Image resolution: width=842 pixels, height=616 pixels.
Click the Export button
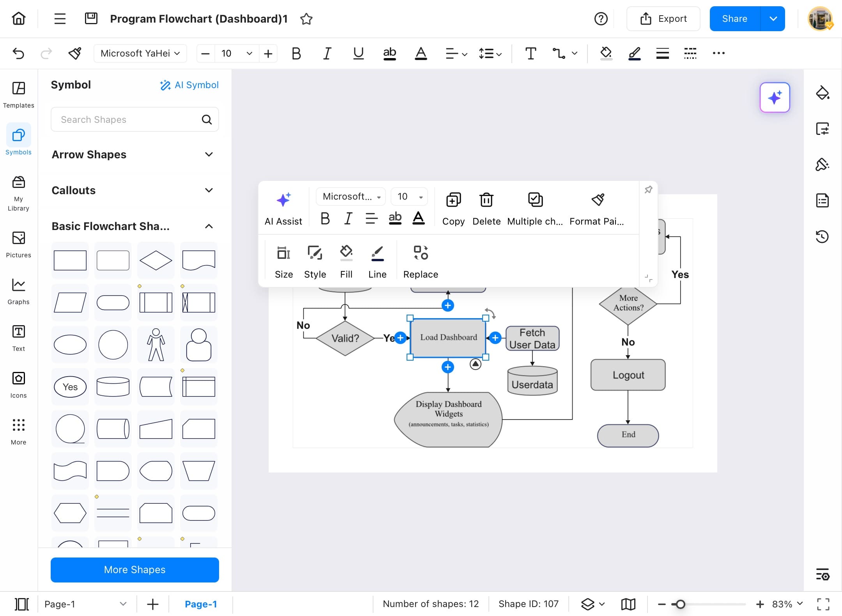pyautogui.click(x=663, y=19)
